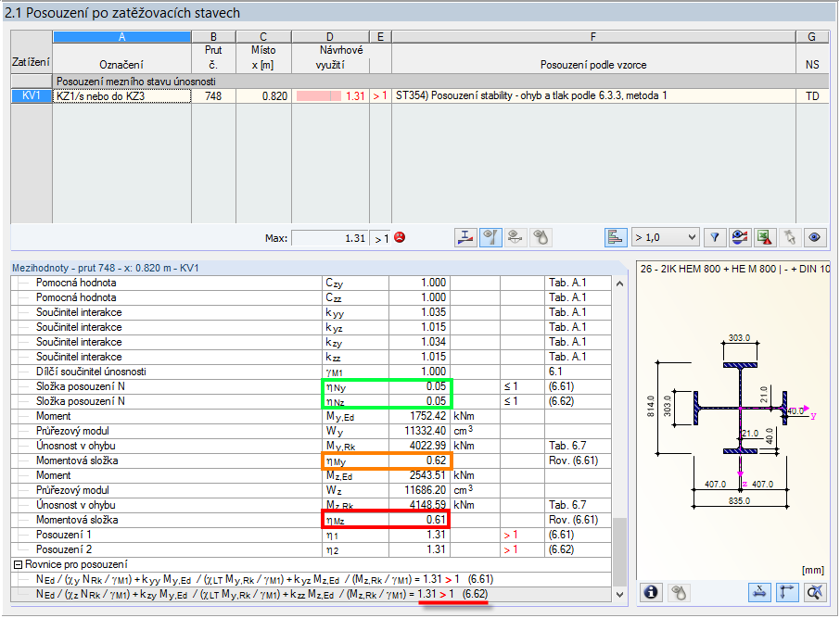Click the red sad-face failed design indicator
Screen dimensions: 840x618
click(400, 238)
